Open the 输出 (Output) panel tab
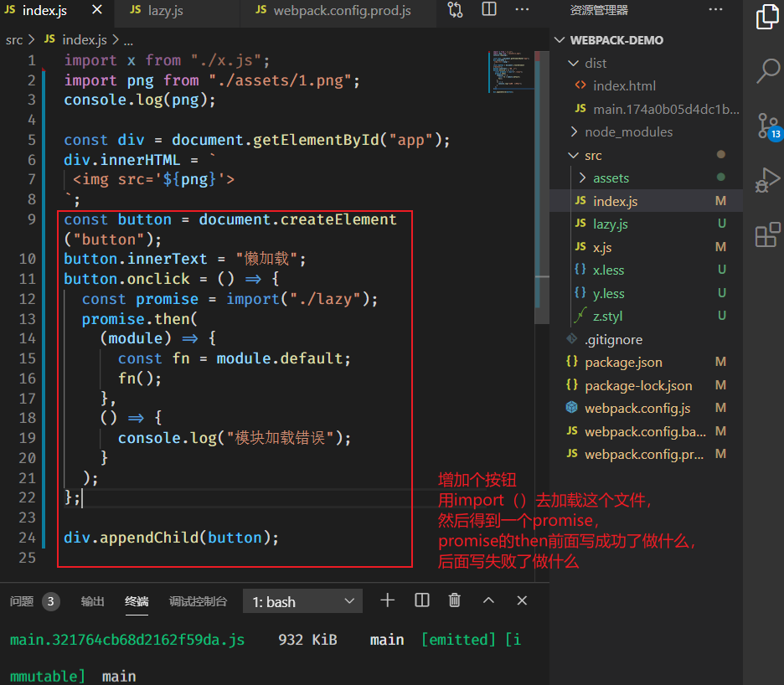784x685 pixels. click(x=92, y=601)
